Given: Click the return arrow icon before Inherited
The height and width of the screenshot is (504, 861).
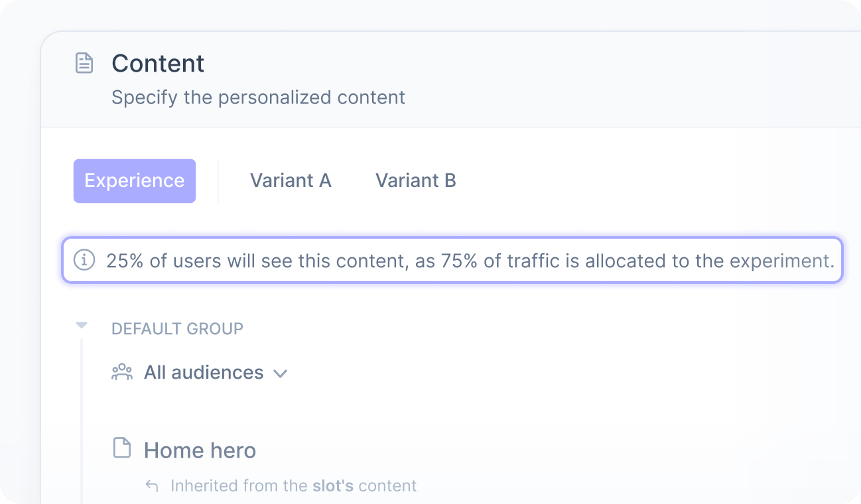Looking at the screenshot, I should click(152, 486).
